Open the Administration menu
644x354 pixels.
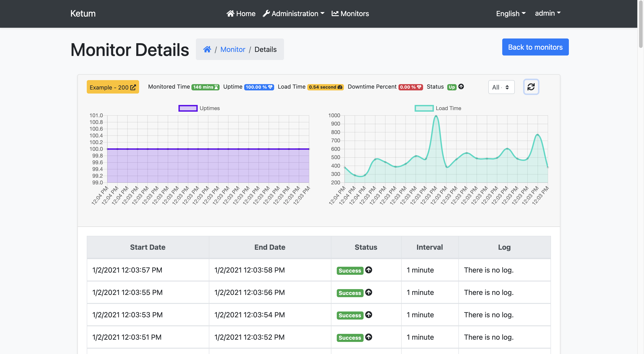[x=294, y=13]
